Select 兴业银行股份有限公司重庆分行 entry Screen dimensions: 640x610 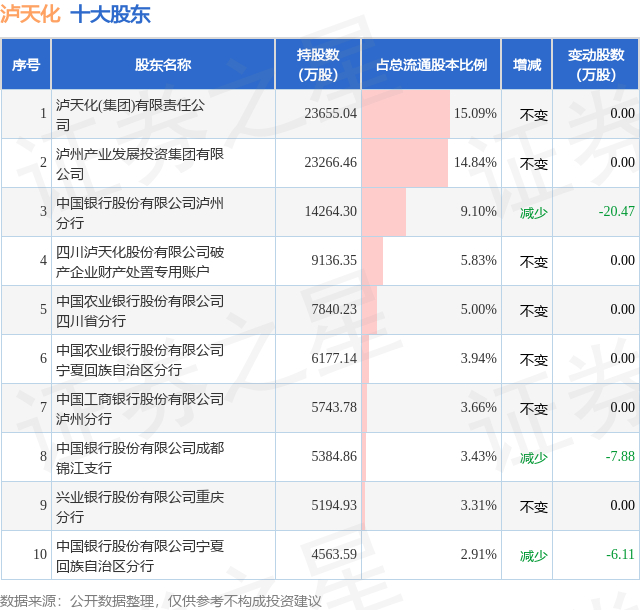point(140,506)
